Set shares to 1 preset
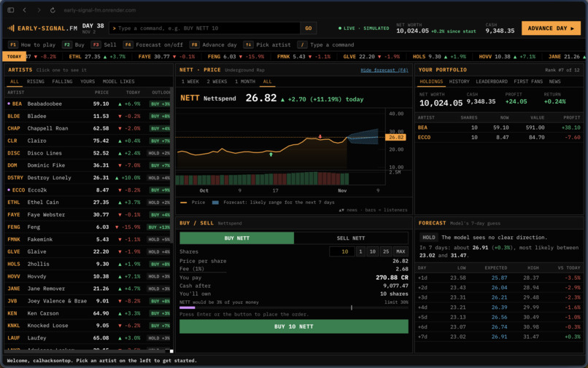The width and height of the screenshot is (588, 368). point(360,251)
